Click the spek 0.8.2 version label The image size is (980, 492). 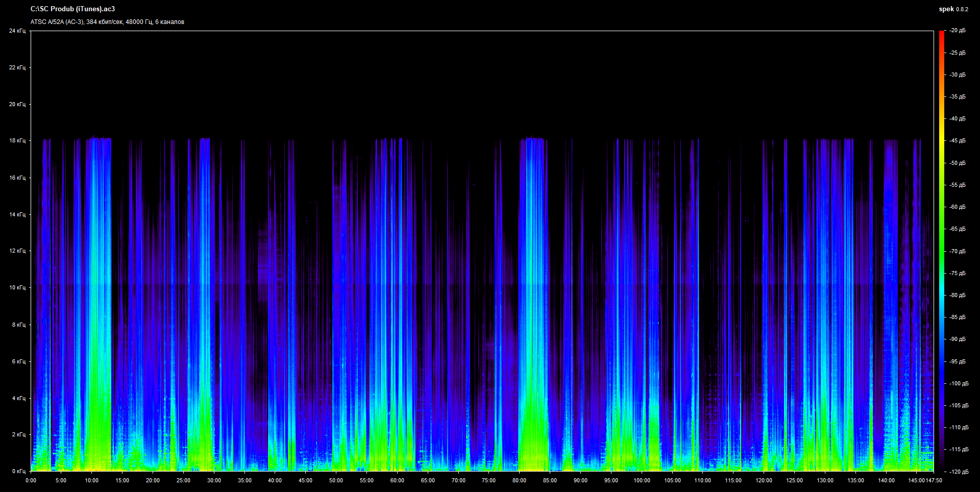(x=953, y=9)
